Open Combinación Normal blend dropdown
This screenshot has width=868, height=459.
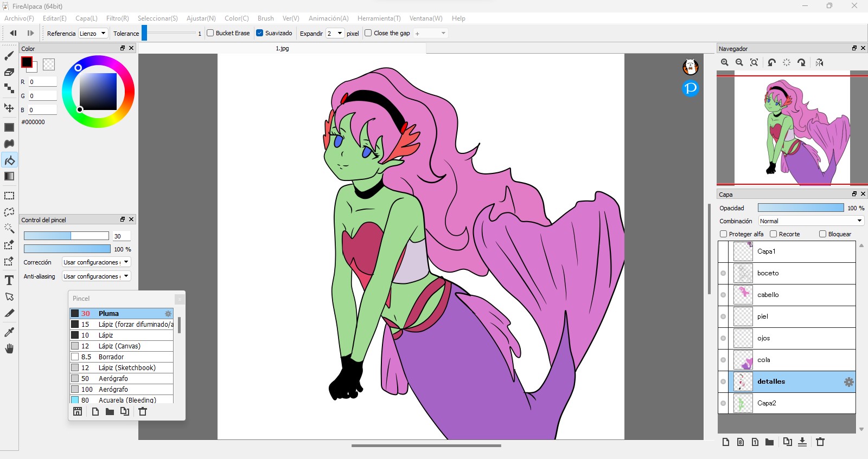[811, 221]
